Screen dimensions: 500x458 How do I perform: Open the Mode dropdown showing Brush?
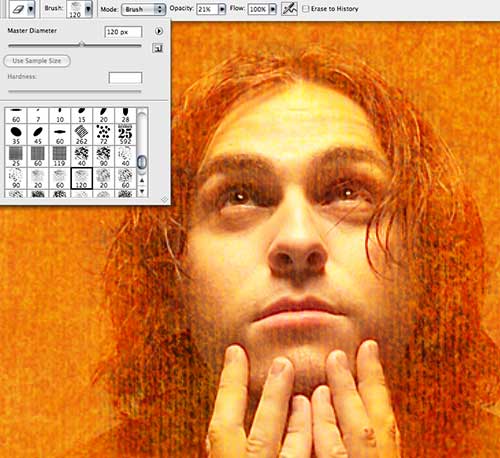(144, 9)
